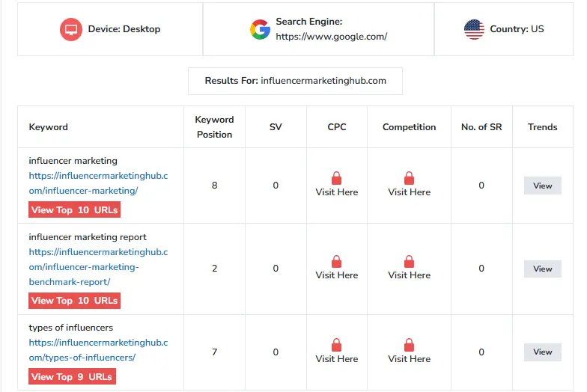The height and width of the screenshot is (392, 587).
Task: Click CPC lock icon for influencer marketing report
Action: coord(336,261)
